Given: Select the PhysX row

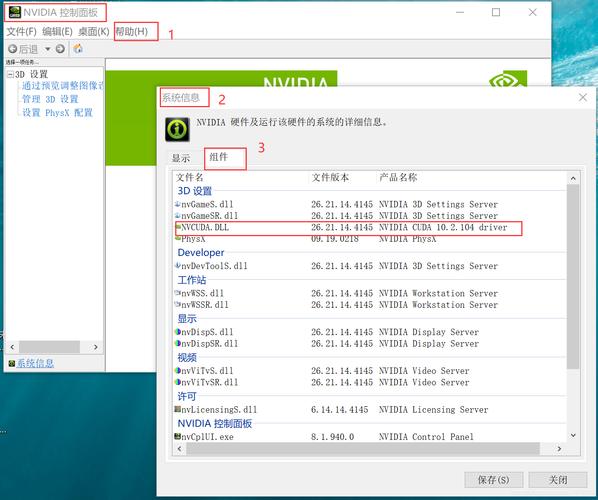Looking at the screenshot, I should (370, 239).
